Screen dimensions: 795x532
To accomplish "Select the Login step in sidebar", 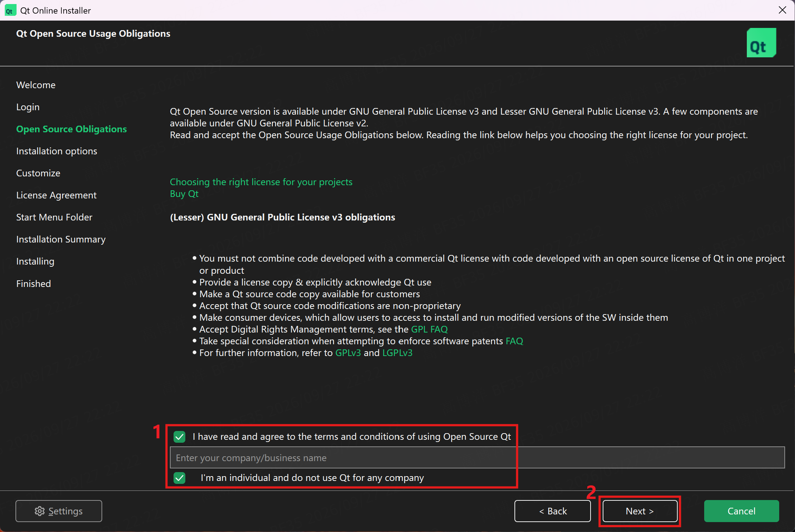I will (28, 107).
